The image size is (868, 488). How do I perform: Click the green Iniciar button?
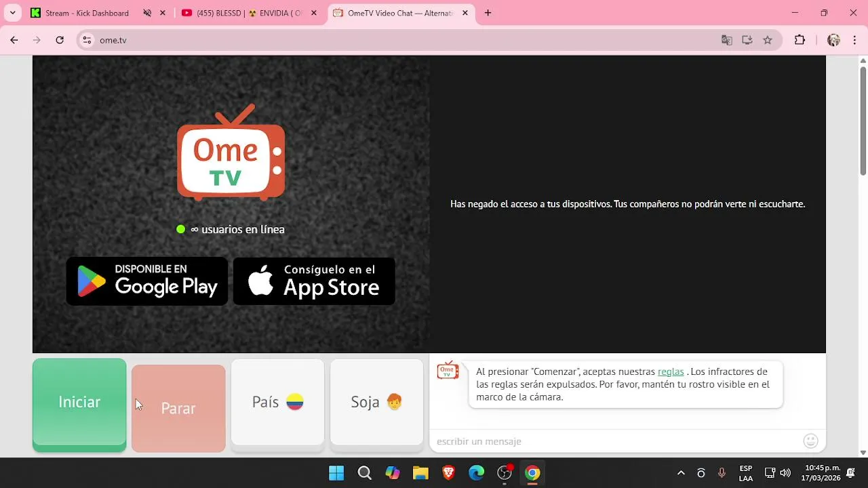pyautogui.click(x=79, y=404)
